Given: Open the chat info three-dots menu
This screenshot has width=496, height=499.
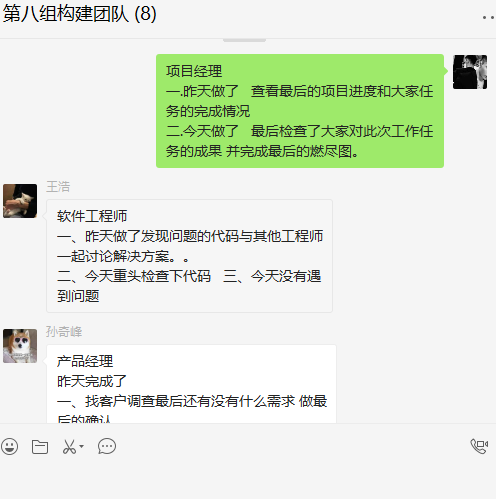Looking at the screenshot, I should (489, 17).
